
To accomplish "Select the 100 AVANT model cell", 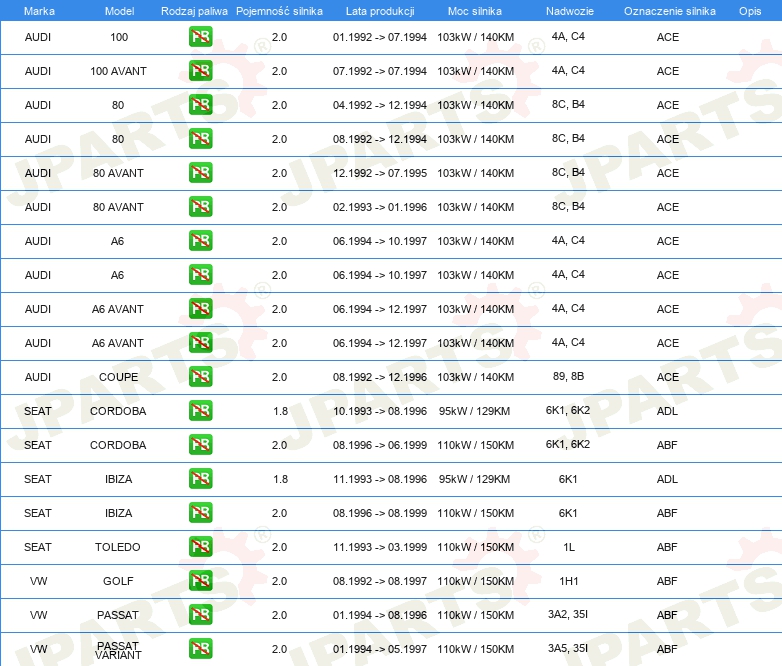I will [x=118, y=71].
